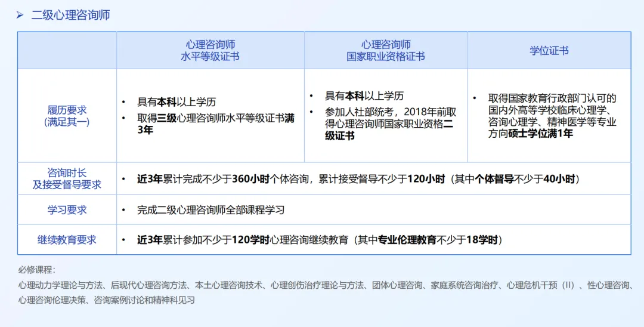Image resolution: width=644 pixels, height=327 pixels.
Task: Click the 咨询时长及接受督导要求 row header
Action: (67, 179)
